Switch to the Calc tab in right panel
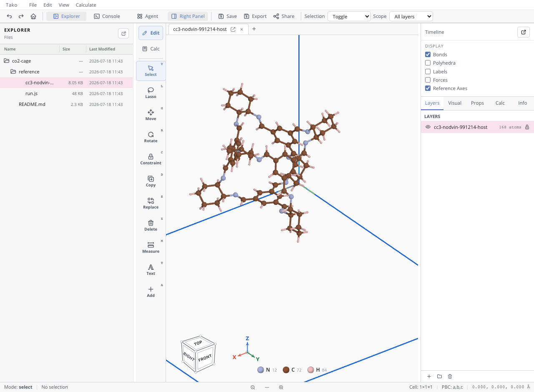 pos(500,103)
